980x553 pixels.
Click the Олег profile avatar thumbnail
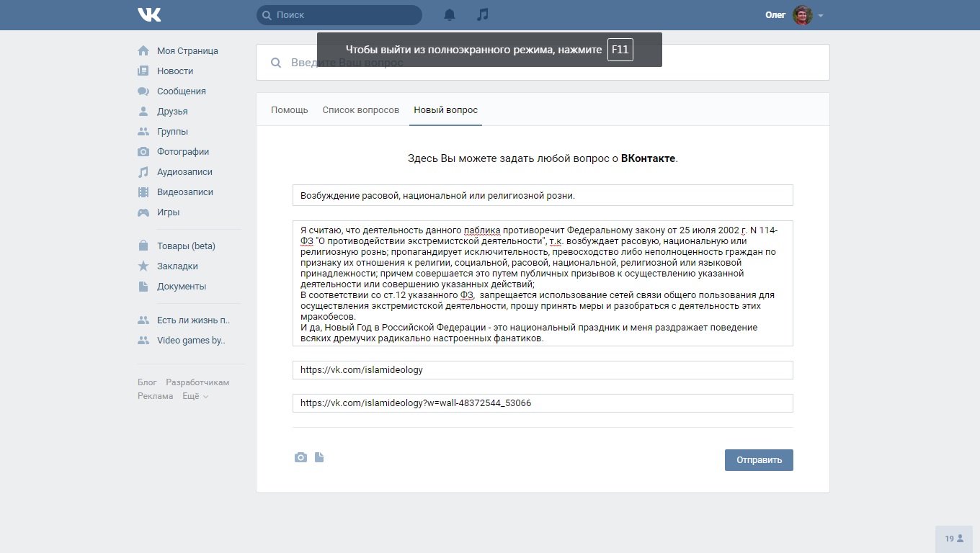click(x=803, y=15)
